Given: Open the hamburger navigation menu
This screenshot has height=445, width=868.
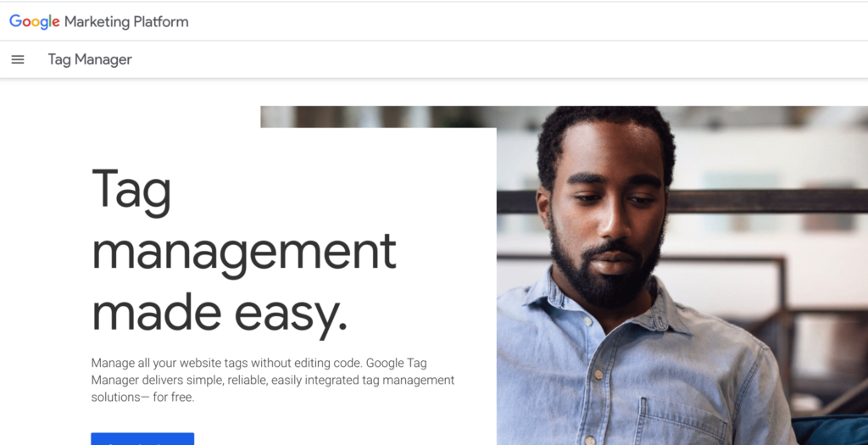Looking at the screenshot, I should 18,59.
